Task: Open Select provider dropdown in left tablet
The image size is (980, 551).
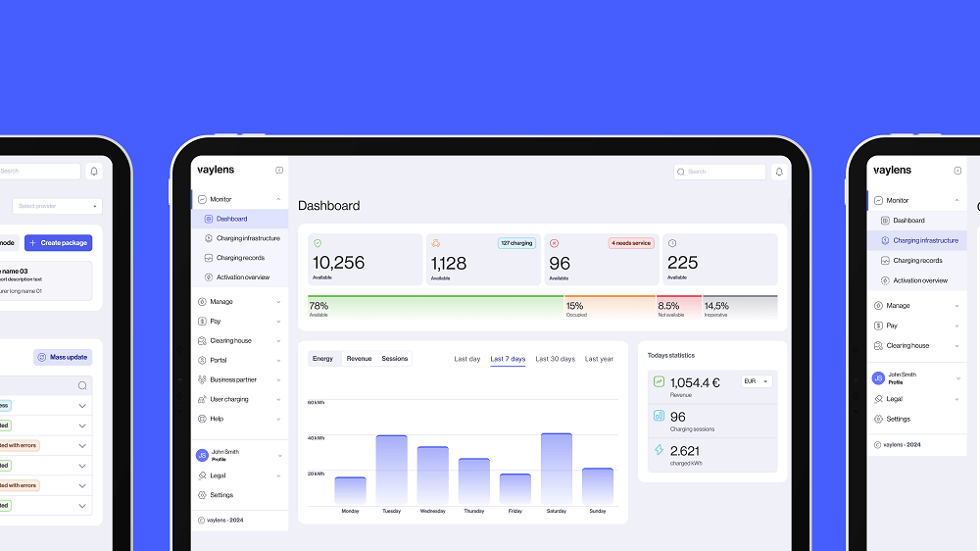Action: pyautogui.click(x=57, y=206)
